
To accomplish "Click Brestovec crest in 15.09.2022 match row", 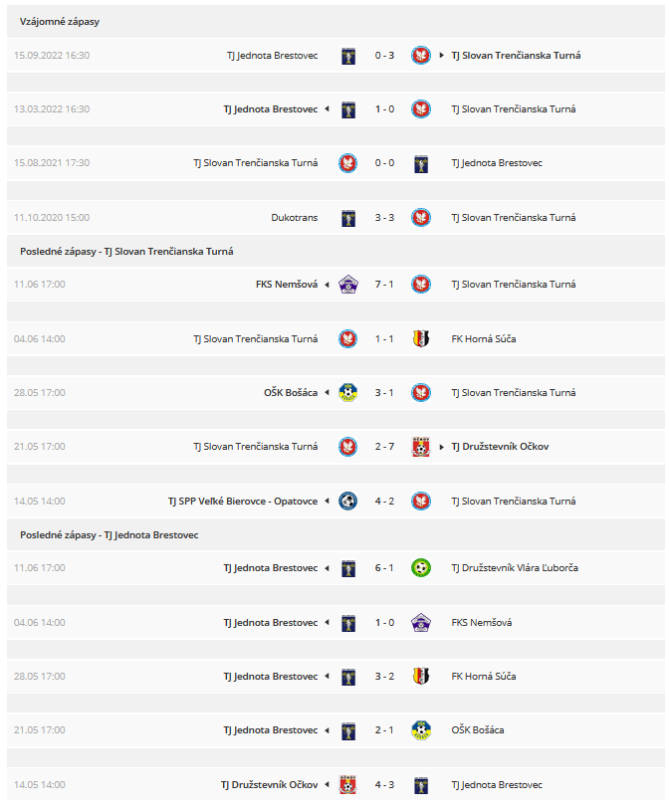I will [348, 56].
